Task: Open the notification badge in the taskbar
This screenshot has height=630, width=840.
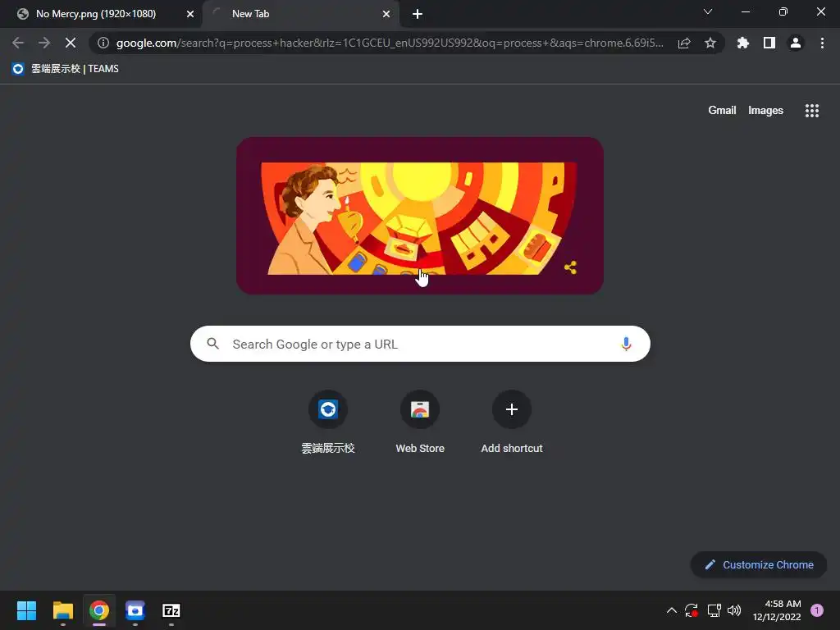Action: [x=817, y=610]
